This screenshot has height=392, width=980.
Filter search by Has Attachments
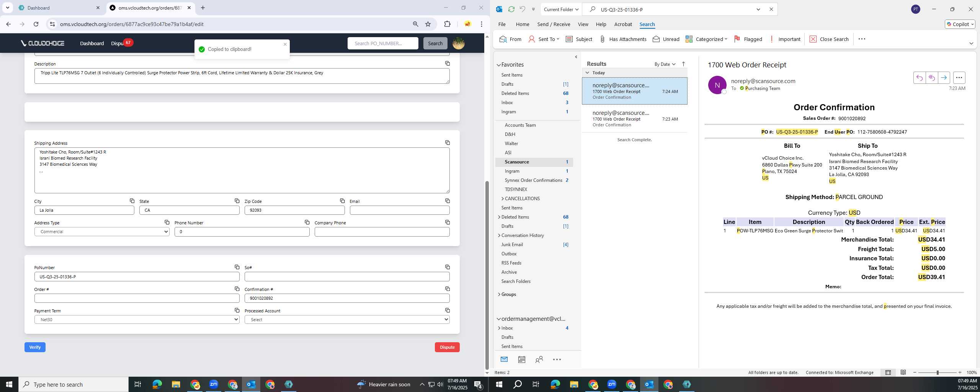coord(623,39)
